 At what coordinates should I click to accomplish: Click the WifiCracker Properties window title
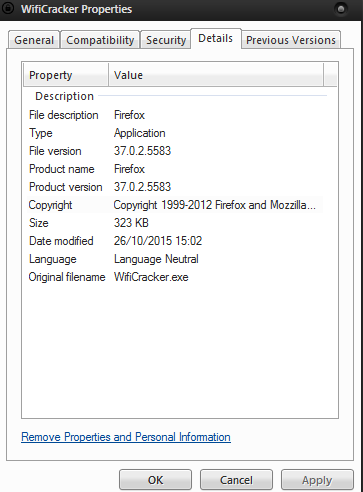[77, 9]
